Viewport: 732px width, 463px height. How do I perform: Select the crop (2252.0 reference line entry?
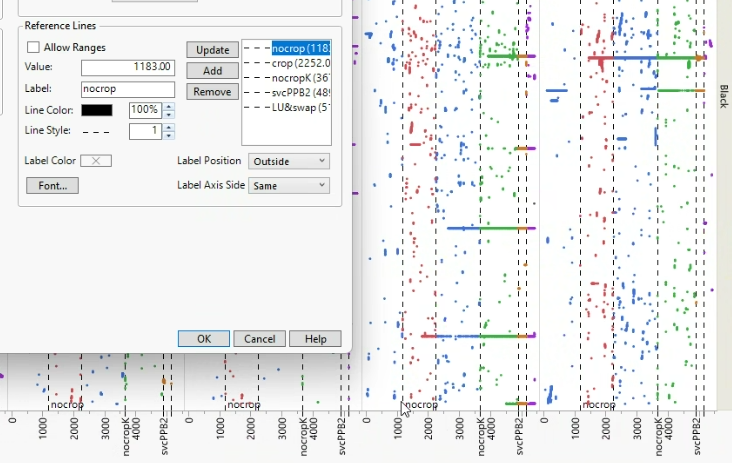click(287, 63)
